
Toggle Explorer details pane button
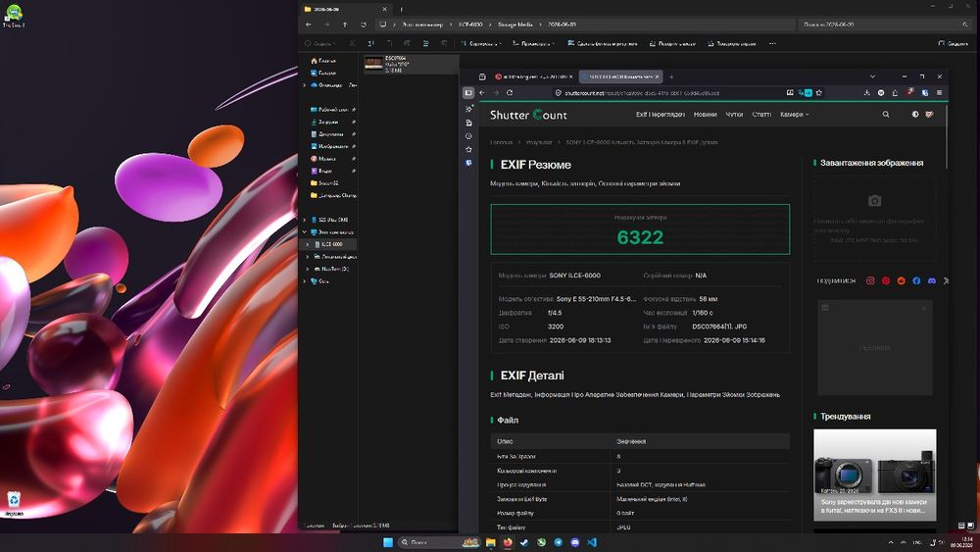(954, 44)
